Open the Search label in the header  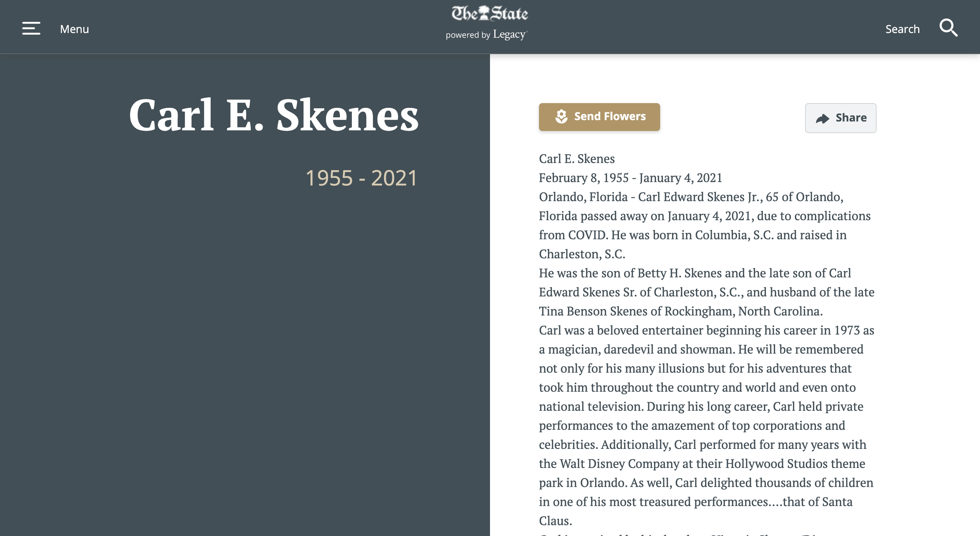click(x=902, y=29)
